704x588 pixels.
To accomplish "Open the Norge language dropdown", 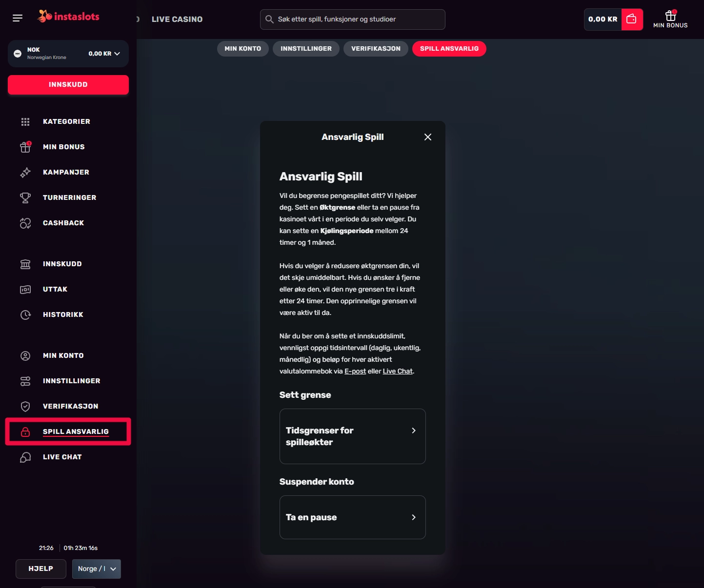I will [97, 569].
